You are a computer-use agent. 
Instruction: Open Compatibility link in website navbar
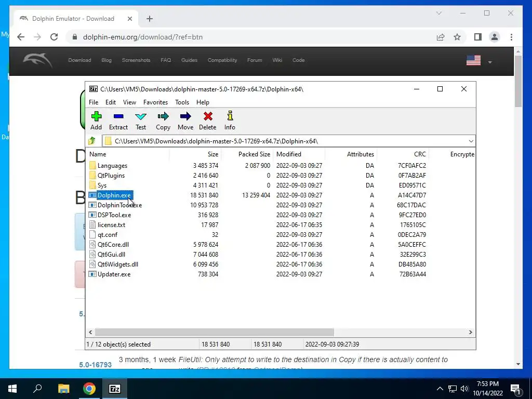(222, 60)
